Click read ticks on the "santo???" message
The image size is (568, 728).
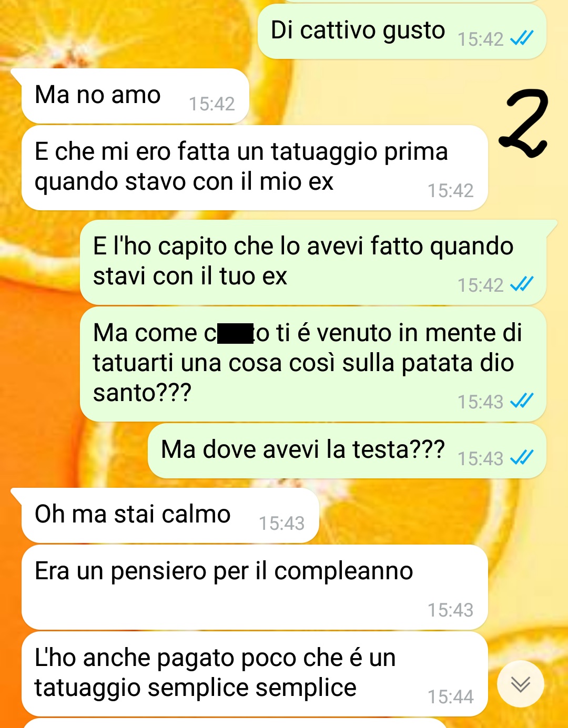(x=522, y=401)
